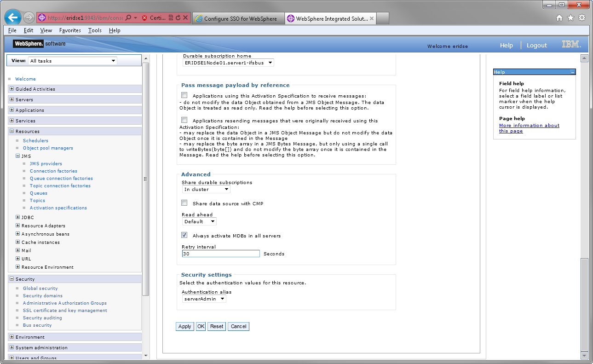Click the IE home icon

coord(559,18)
